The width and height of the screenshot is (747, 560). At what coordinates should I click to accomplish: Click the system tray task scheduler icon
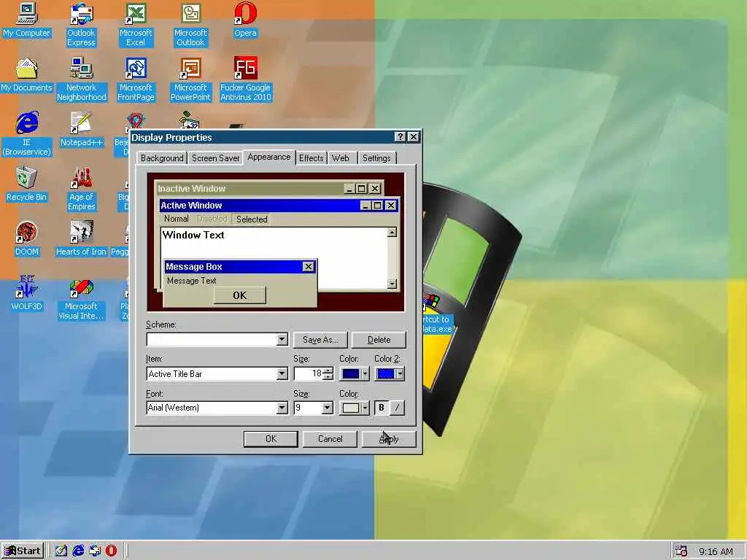coord(681,551)
